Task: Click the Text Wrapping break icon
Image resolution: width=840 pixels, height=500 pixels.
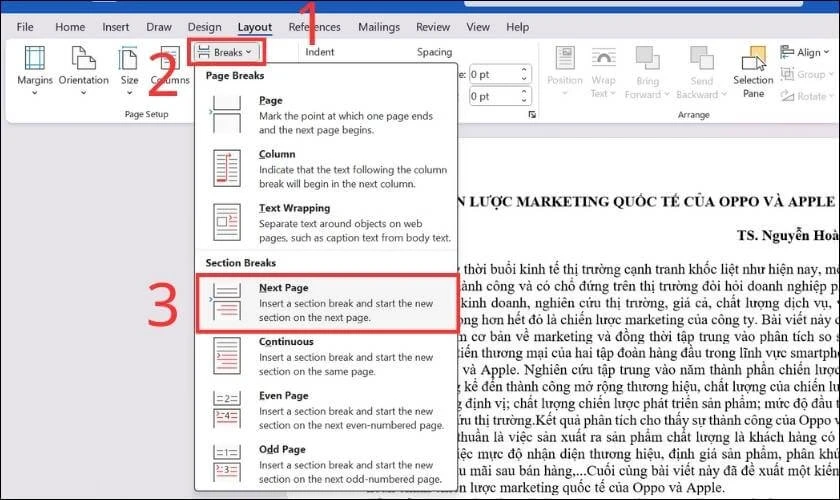Action: (227, 222)
